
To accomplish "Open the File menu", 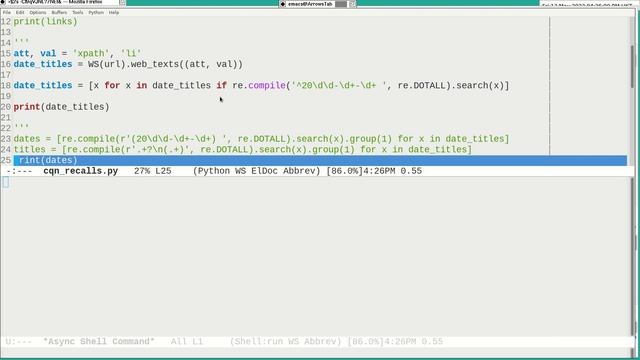I will pyautogui.click(x=7, y=13).
